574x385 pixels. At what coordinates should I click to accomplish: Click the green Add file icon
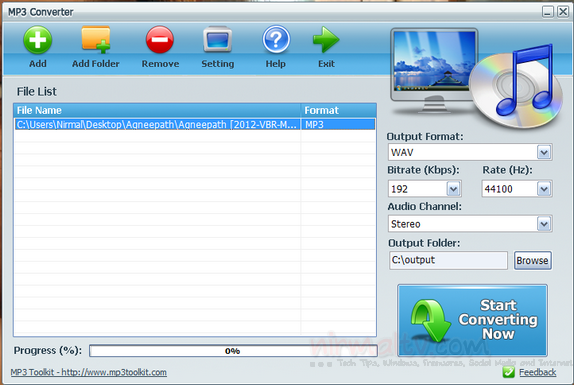[38, 40]
